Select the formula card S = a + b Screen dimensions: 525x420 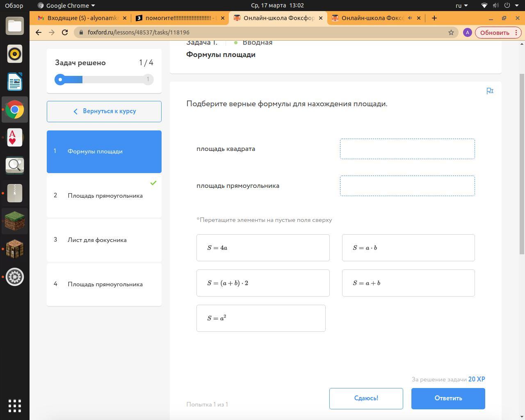[x=409, y=283]
